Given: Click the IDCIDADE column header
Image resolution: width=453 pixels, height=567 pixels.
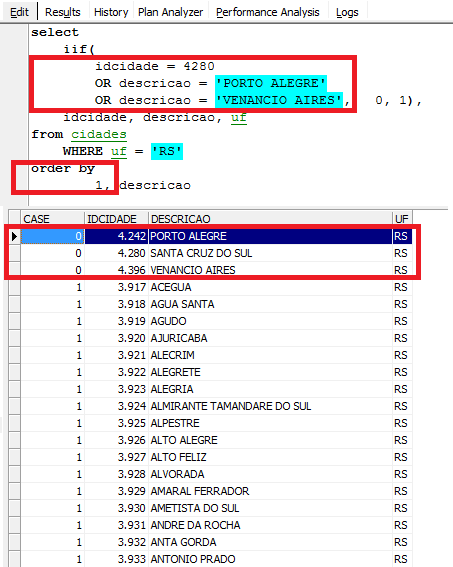Looking at the screenshot, I should (x=116, y=219).
